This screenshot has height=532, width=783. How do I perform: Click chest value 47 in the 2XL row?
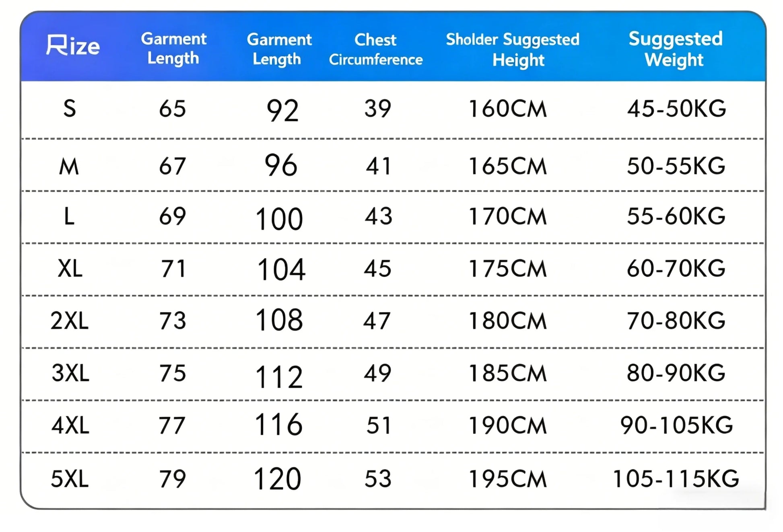[377, 321]
